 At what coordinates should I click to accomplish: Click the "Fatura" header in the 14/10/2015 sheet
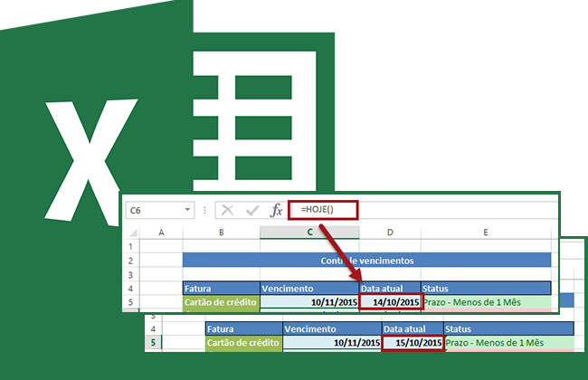(x=222, y=289)
